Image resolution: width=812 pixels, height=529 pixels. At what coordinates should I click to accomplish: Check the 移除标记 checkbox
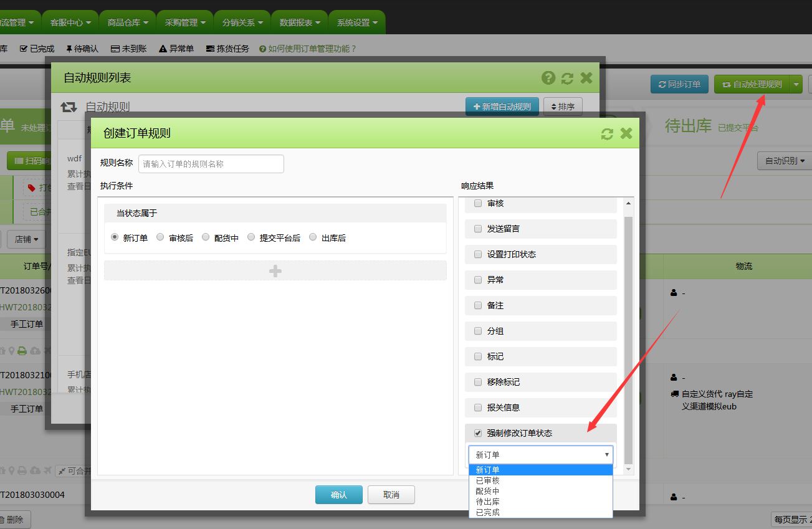point(478,382)
